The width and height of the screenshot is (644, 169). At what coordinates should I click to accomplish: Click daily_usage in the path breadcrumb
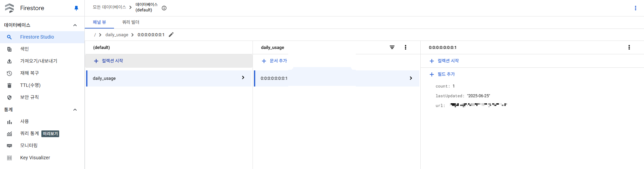(x=117, y=35)
